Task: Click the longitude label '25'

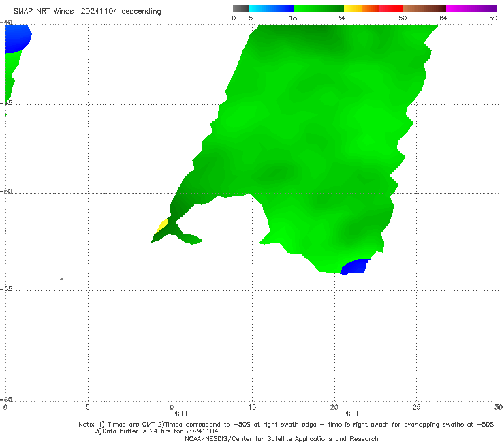Action: click(x=416, y=408)
